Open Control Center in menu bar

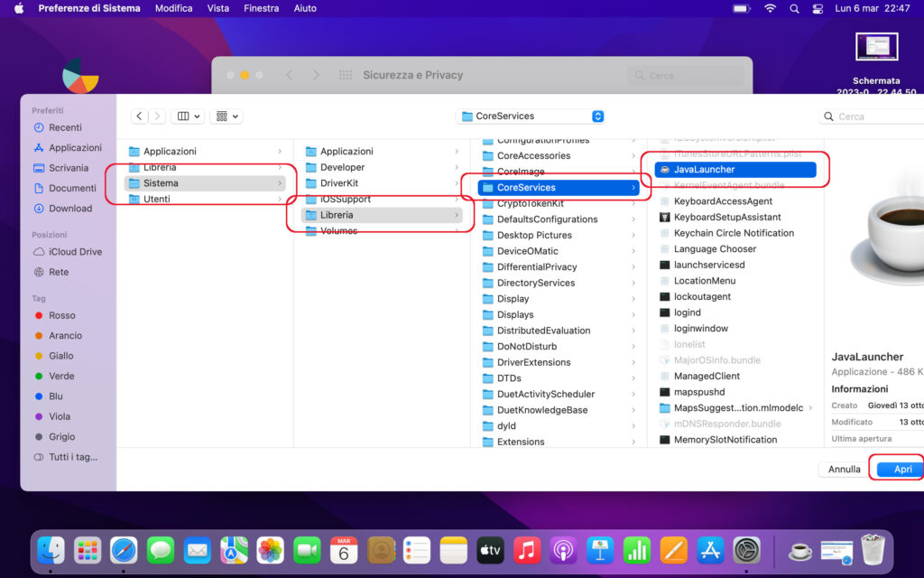tap(818, 8)
